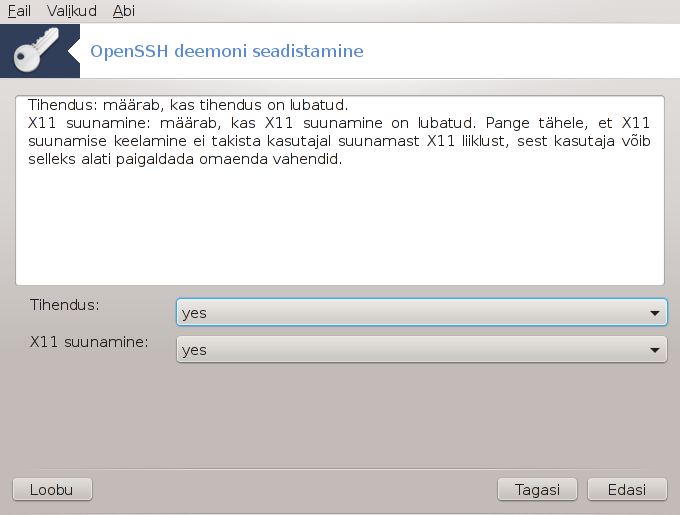The height and width of the screenshot is (515, 680).
Task: Open the Fail menu
Action: [19, 10]
